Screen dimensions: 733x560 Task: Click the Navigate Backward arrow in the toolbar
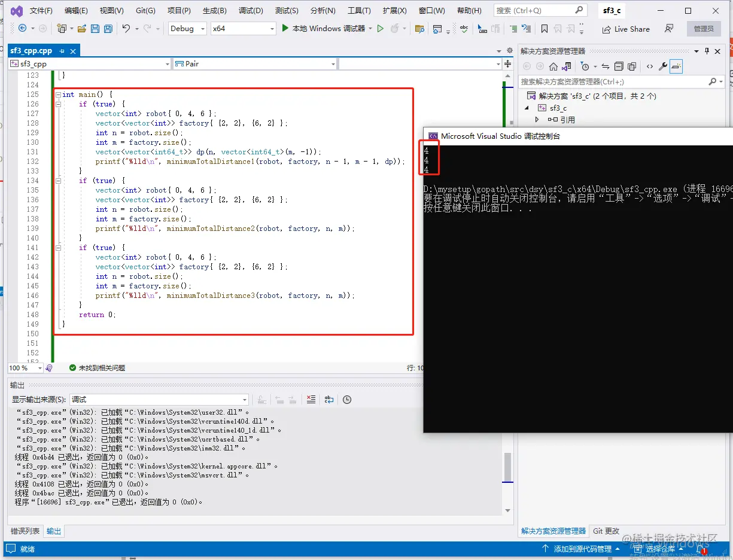click(23, 28)
